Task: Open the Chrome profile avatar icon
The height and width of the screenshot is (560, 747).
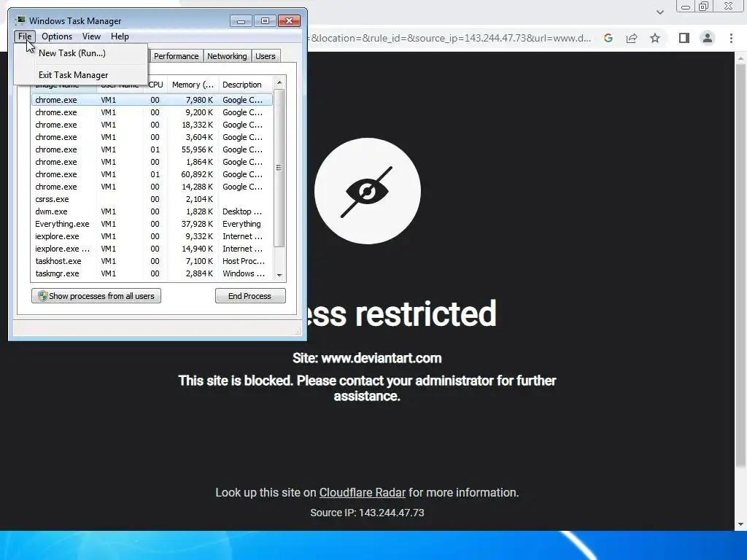Action: (708, 38)
